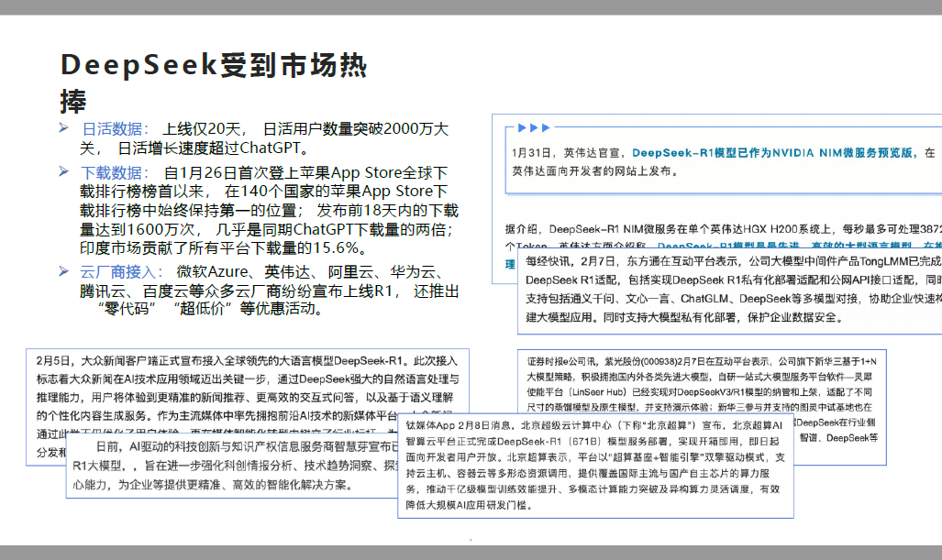Screen dimensions: 942x560
Task: Click the "15.6%" India market figure
Action: pos(336,247)
